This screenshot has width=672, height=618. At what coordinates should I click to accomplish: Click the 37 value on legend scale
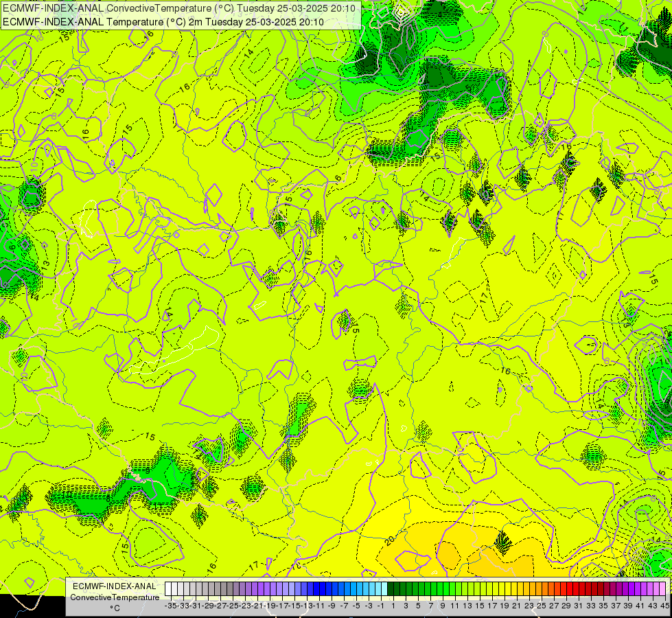pyautogui.click(x=616, y=606)
